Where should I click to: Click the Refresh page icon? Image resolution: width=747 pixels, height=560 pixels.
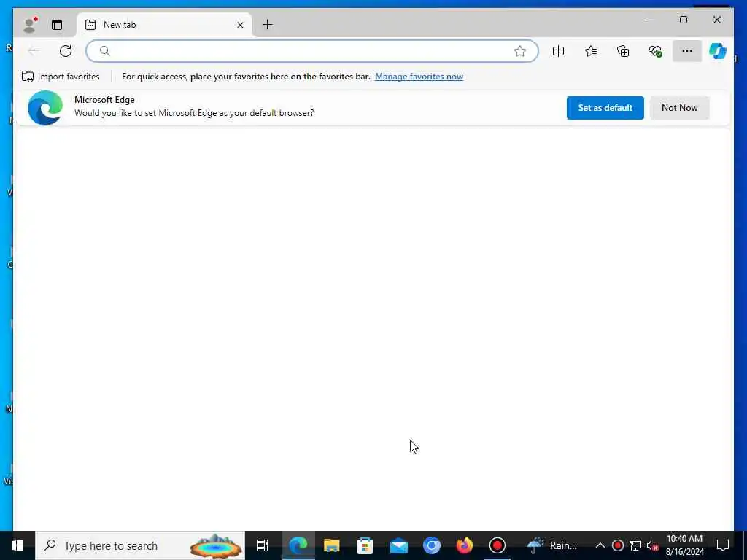click(65, 51)
